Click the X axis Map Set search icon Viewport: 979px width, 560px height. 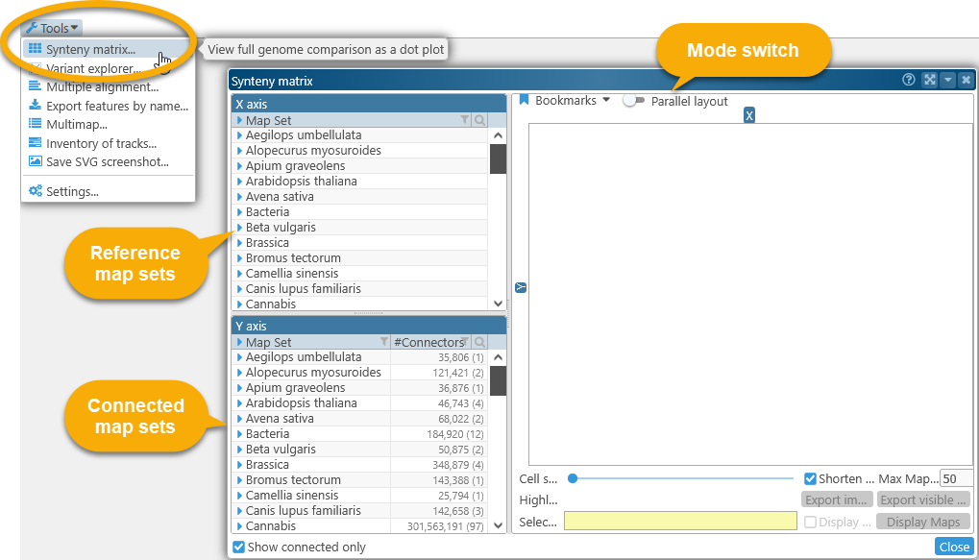pyautogui.click(x=479, y=120)
